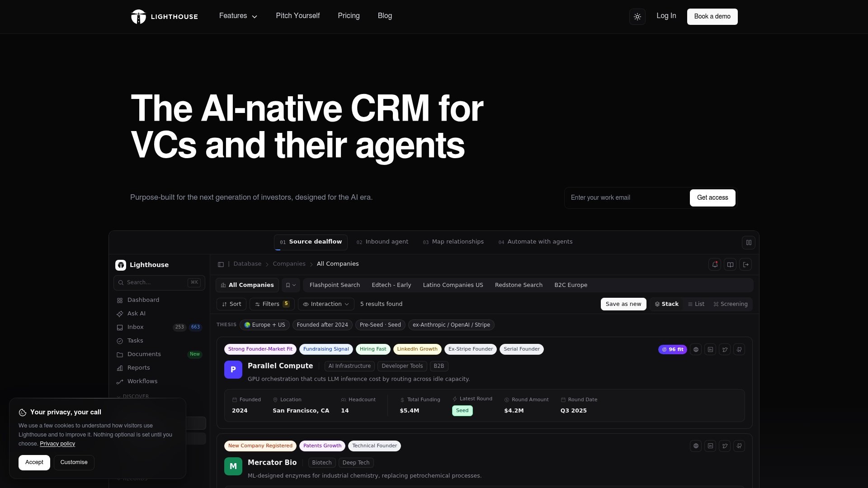This screenshot has height=488, width=868.
Task: Switch to Stack view
Action: (x=667, y=304)
